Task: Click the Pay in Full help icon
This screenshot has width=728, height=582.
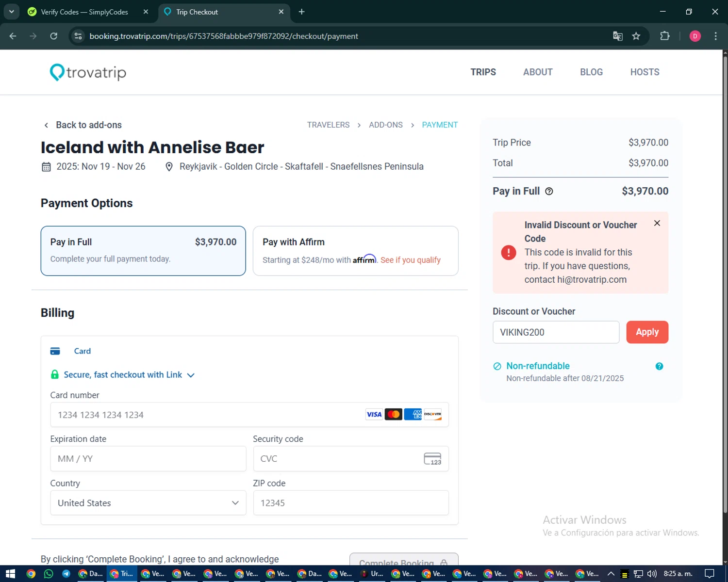Action: (x=549, y=191)
